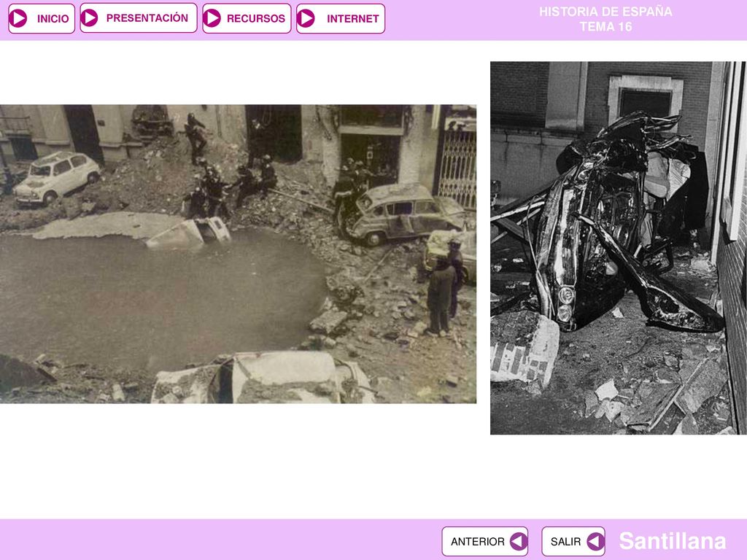Click the play arrow icon beside INICIO
This screenshot has height=560, width=747.
click(x=18, y=18)
